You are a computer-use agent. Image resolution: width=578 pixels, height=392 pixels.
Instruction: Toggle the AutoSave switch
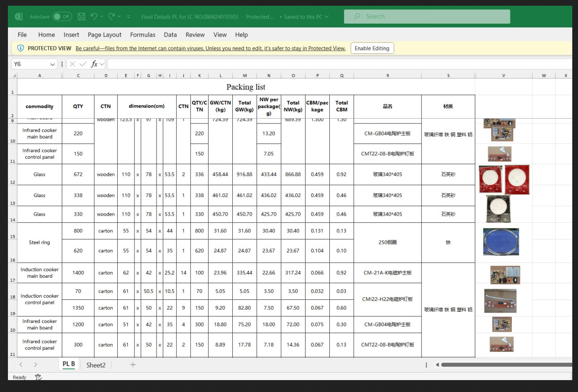62,17
